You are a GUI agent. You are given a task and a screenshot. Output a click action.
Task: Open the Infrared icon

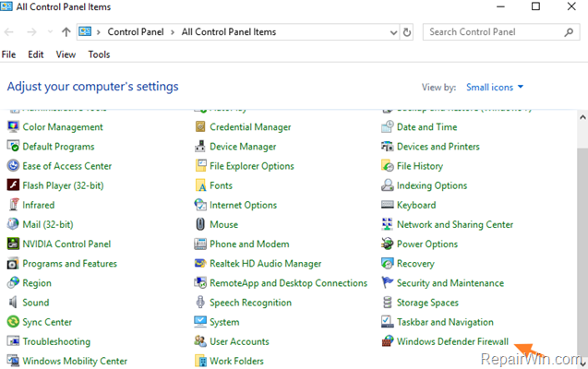coord(13,205)
